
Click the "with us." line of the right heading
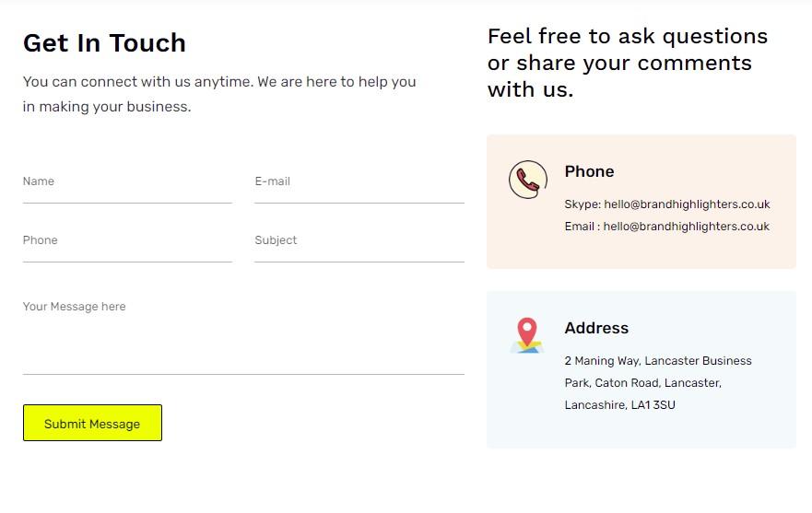click(x=530, y=90)
